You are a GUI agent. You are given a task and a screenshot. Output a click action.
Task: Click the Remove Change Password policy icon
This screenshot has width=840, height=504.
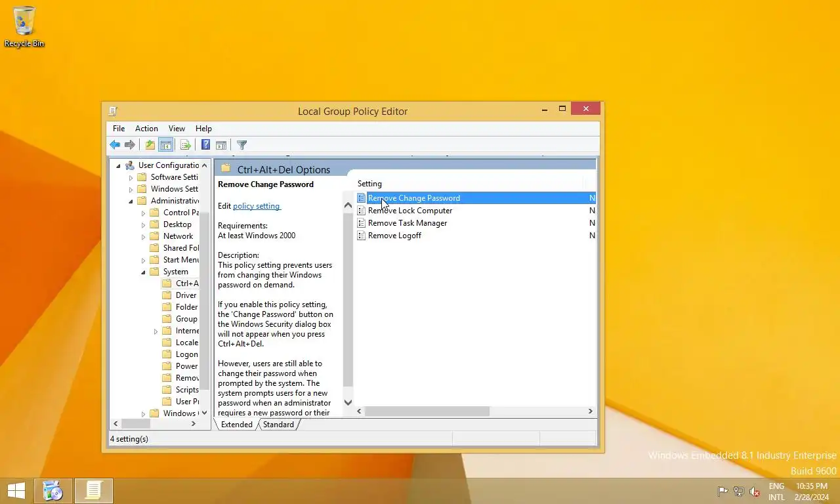[361, 198]
